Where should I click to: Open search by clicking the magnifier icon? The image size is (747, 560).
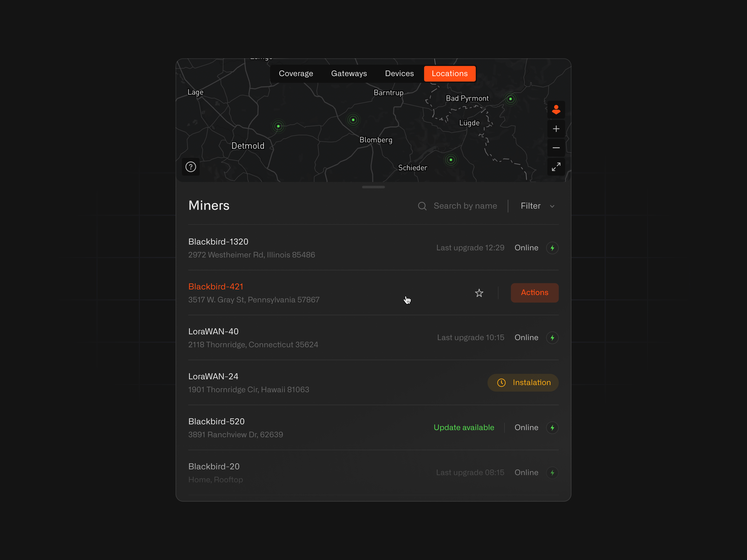click(422, 206)
